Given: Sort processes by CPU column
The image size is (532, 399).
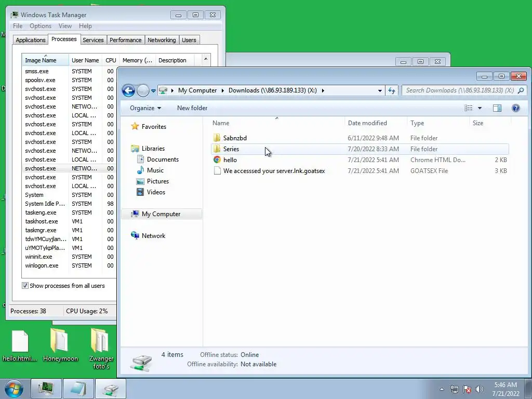Looking at the screenshot, I should click(x=111, y=60).
